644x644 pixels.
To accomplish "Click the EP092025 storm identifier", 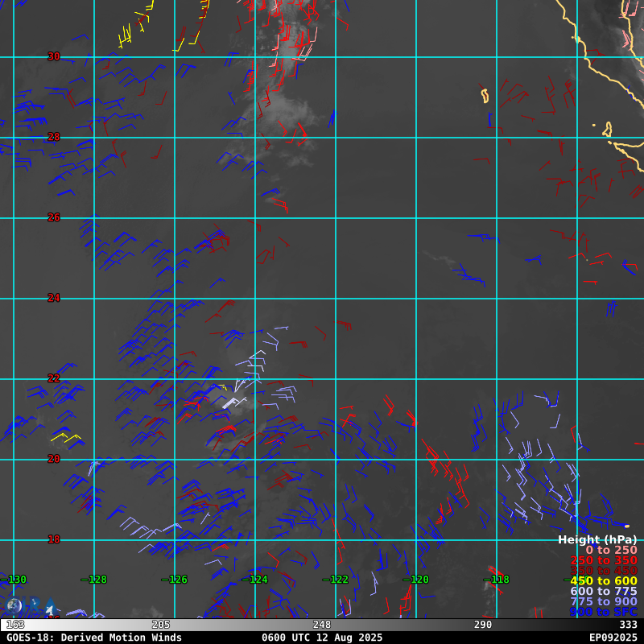I will coord(613,638).
